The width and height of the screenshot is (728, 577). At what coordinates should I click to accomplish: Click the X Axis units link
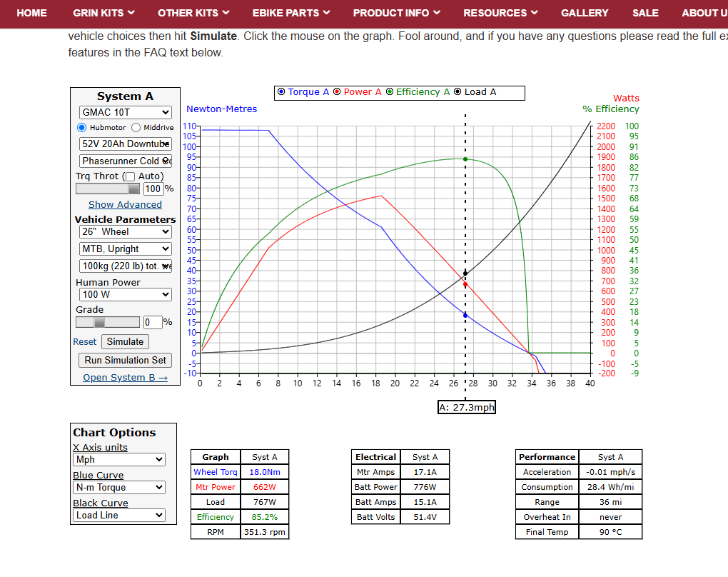[x=101, y=447]
